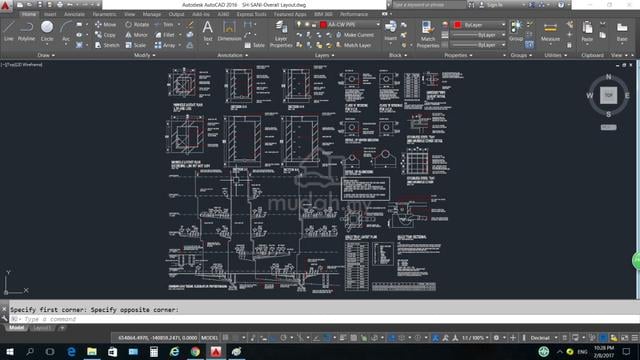Screen dimensions: 640x360
Task: Activate the Mirror command
Action: (137, 35)
